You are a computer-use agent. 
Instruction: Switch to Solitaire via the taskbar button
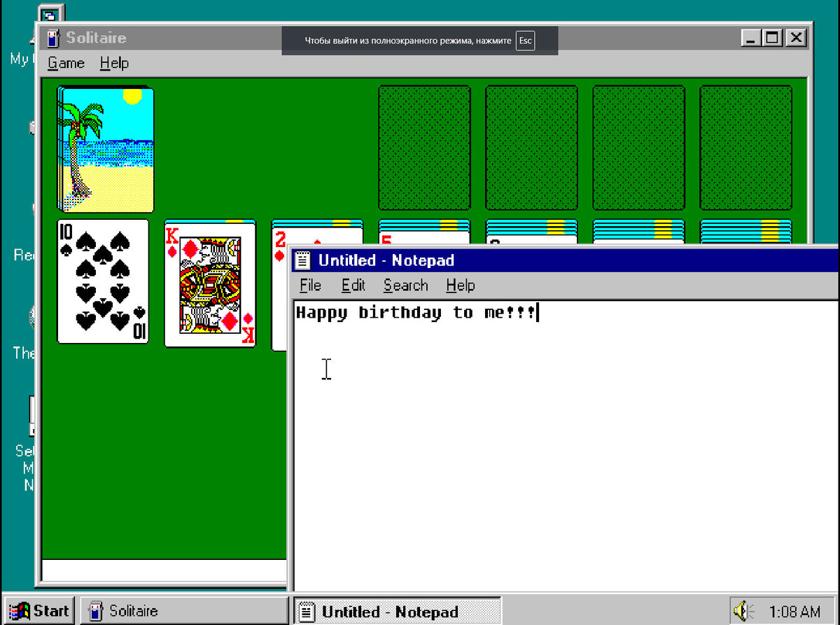184,611
